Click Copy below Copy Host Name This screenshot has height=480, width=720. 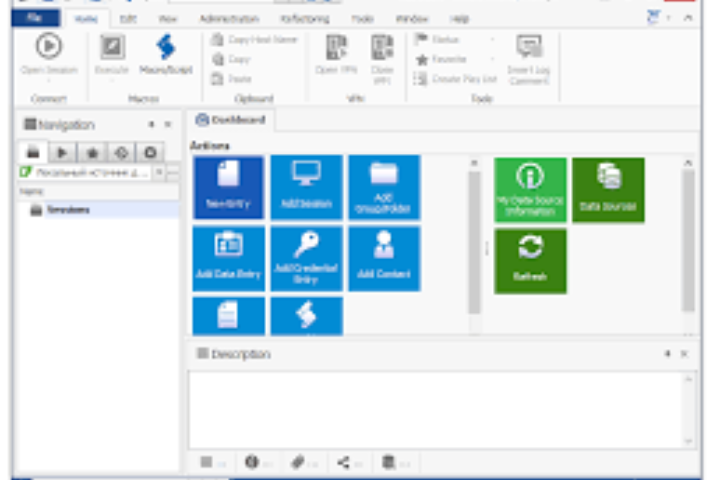click(231, 59)
